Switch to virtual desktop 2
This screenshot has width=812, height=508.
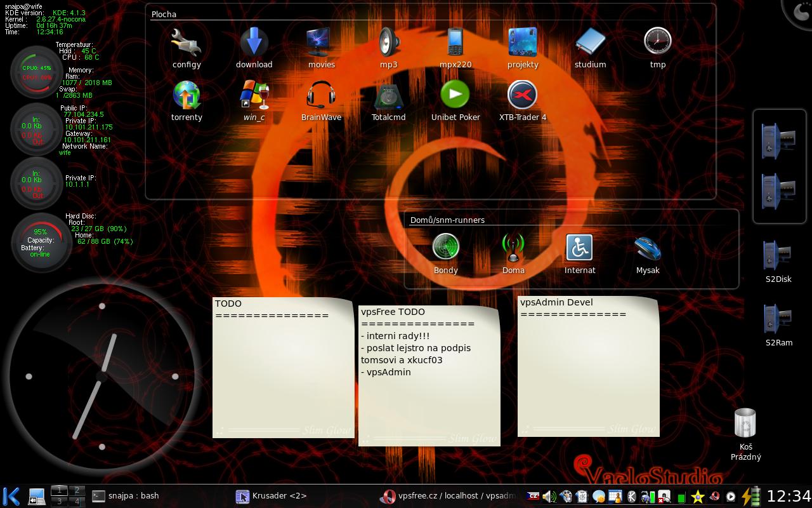point(77,490)
